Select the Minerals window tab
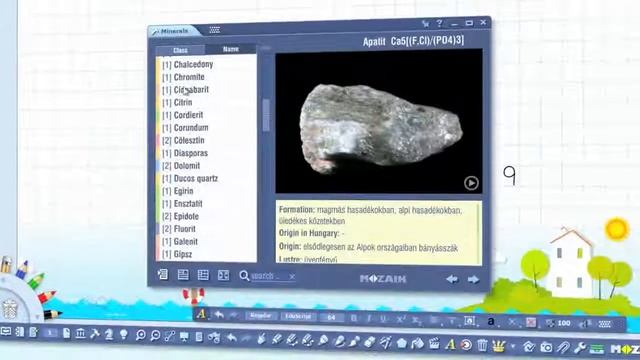Screen dimensions: 640x360 [x=174, y=31]
